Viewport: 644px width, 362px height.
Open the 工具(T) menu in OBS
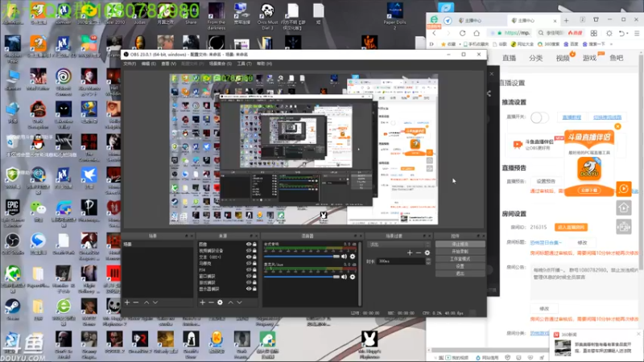(x=244, y=64)
